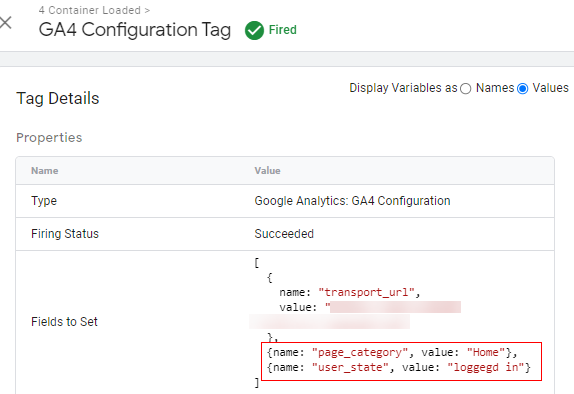Select the Names radio button
This screenshot has width=574, height=394.
(466, 89)
